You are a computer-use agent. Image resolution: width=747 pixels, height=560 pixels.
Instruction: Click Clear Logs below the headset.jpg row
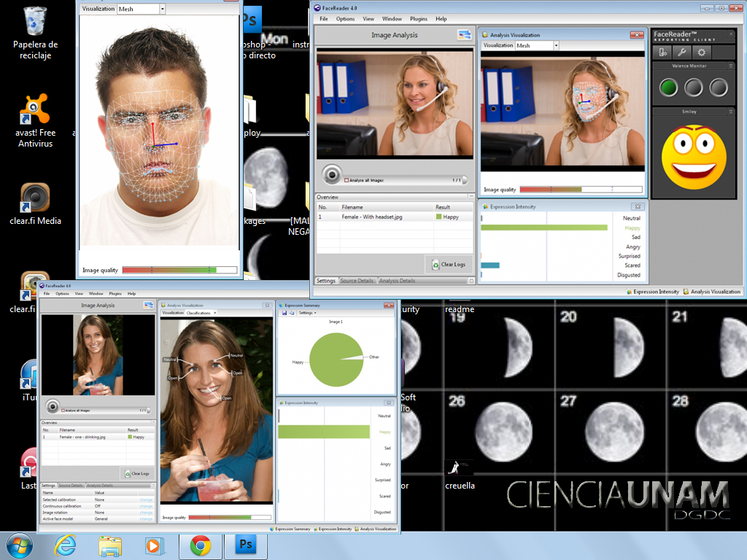(449, 265)
